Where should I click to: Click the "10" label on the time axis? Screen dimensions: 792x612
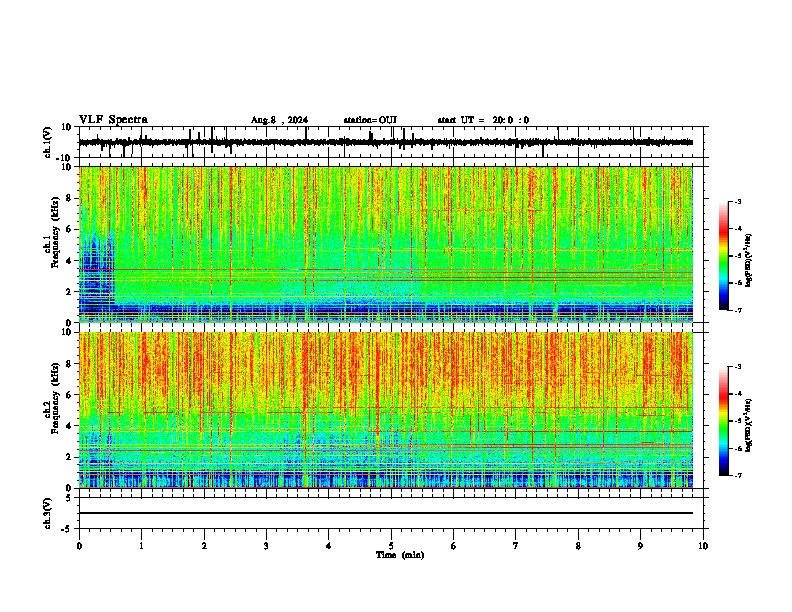tap(703, 546)
